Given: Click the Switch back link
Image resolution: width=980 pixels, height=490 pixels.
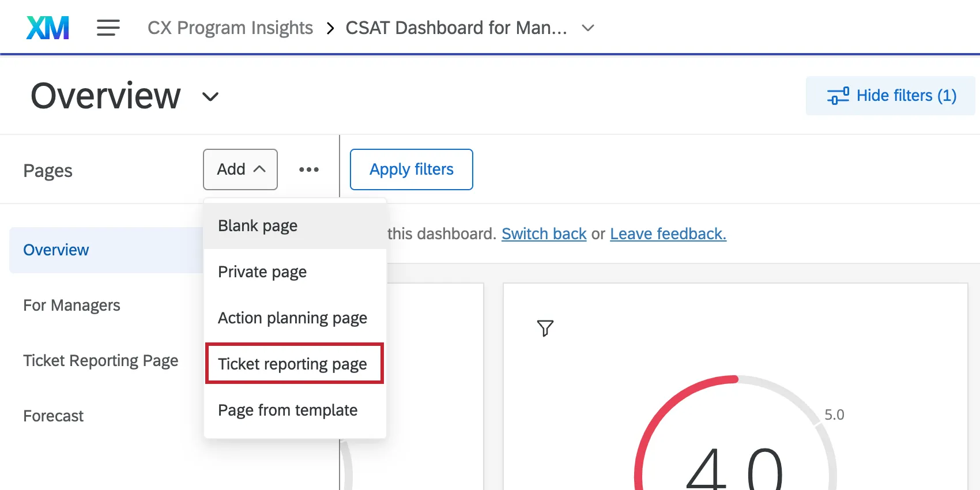Looking at the screenshot, I should coord(544,234).
